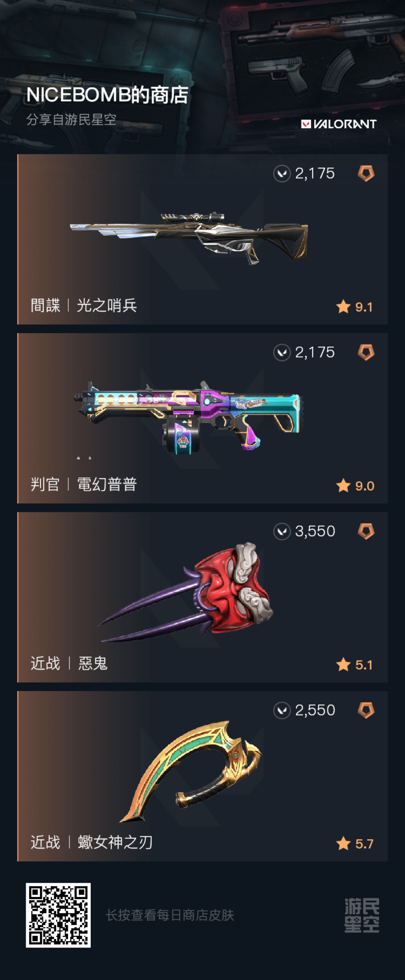Click the star icon beside 9.0 rating
Image resolution: width=405 pixels, height=980 pixels.
point(343,486)
